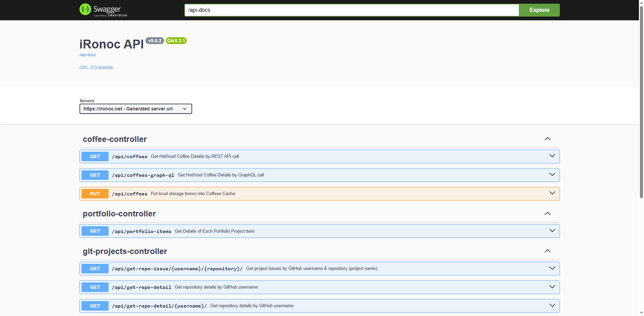Collapse the git-projects-controller section
The width and height of the screenshot is (644, 316).
(x=547, y=251)
